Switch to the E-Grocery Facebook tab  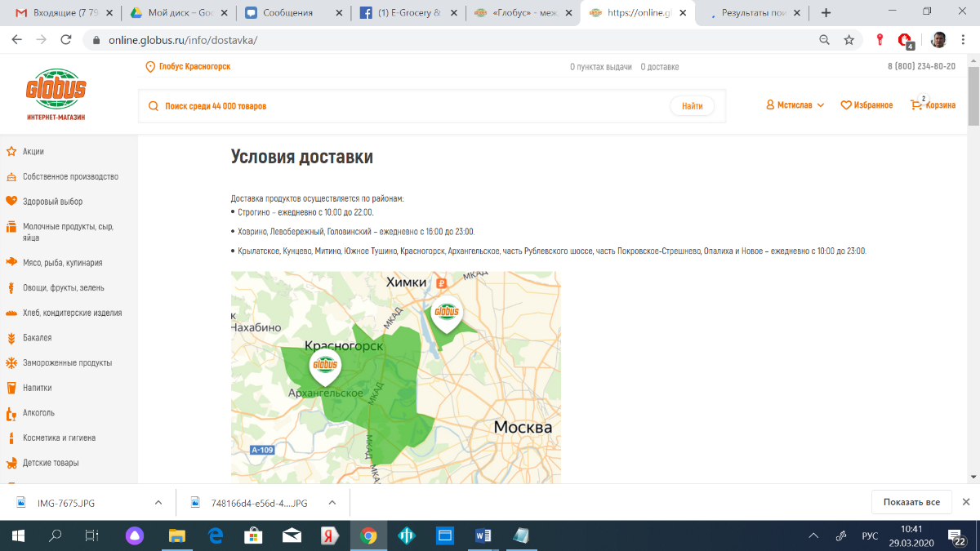click(x=407, y=13)
